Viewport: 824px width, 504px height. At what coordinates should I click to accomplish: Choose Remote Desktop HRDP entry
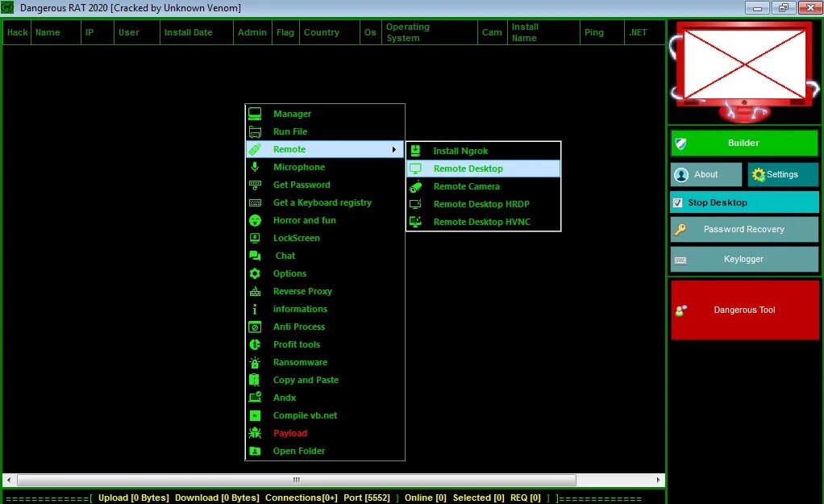[x=484, y=205]
